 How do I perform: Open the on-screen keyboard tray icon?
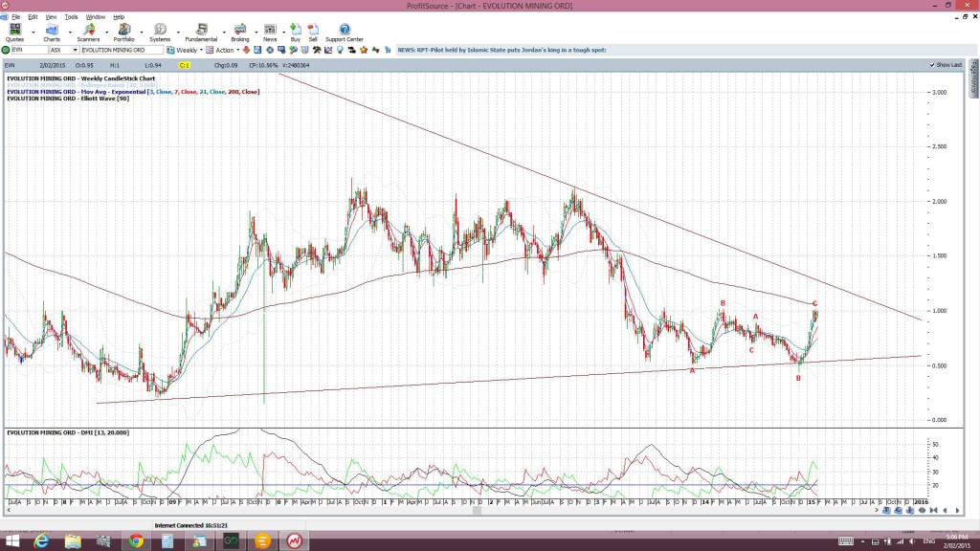tap(846, 541)
